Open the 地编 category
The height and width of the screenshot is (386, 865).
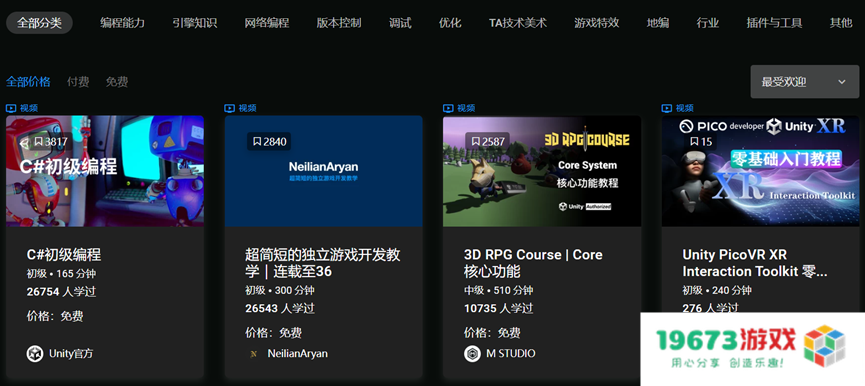pos(658,23)
